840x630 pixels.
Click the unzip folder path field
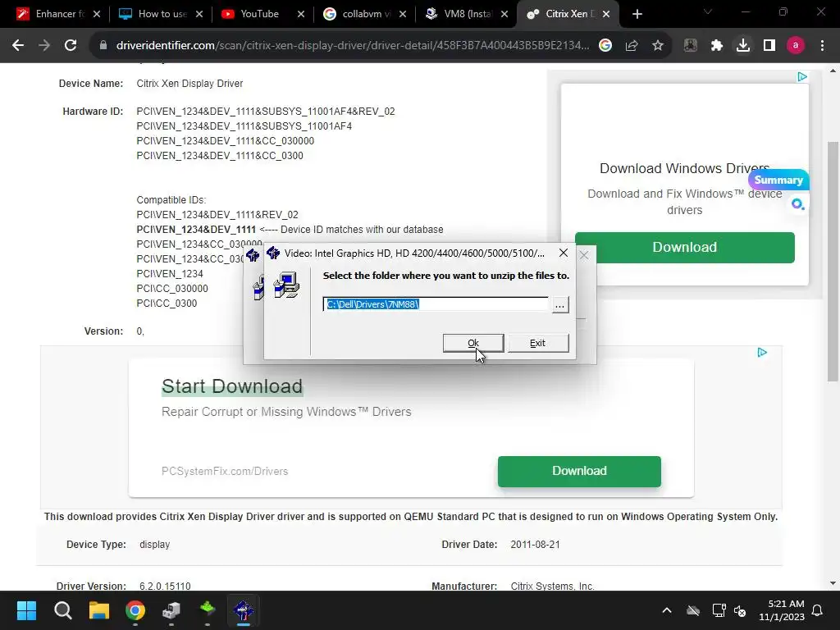(436, 304)
